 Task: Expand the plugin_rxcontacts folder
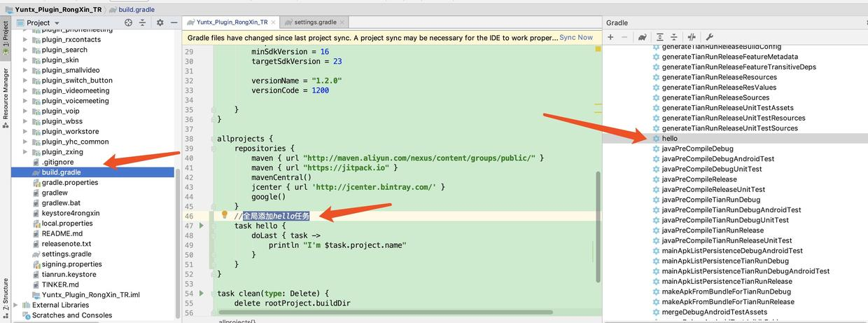point(25,39)
